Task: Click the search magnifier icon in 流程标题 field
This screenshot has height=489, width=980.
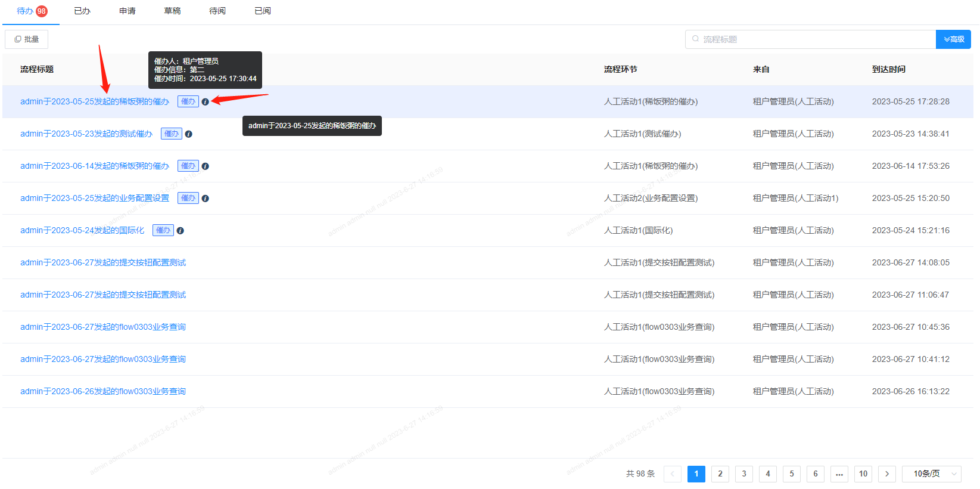Action: [x=695, y=39]
